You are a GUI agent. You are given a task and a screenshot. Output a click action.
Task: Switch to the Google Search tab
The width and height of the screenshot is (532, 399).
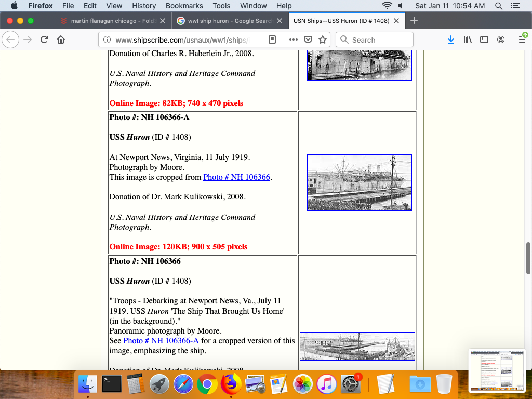point(230,21)
